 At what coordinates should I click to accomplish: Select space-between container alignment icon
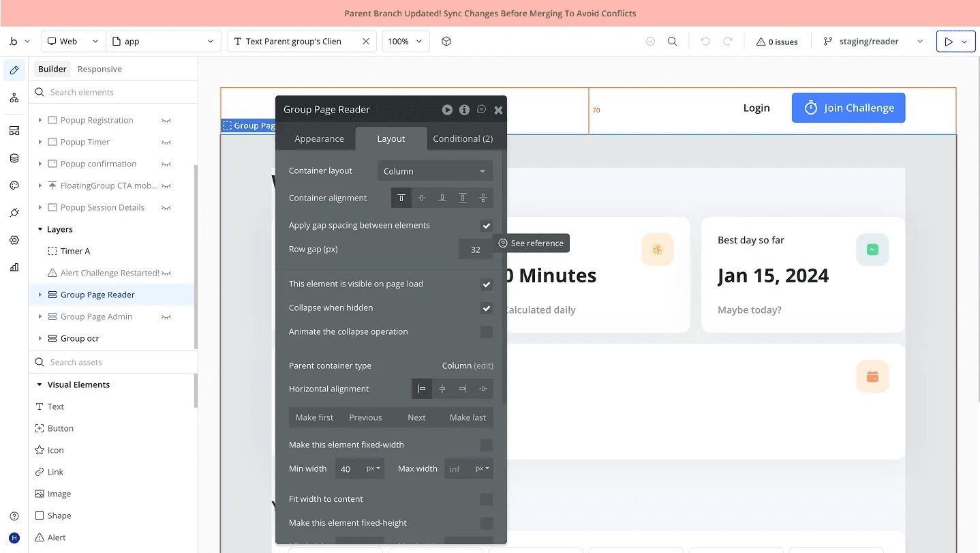coord(463,198)
